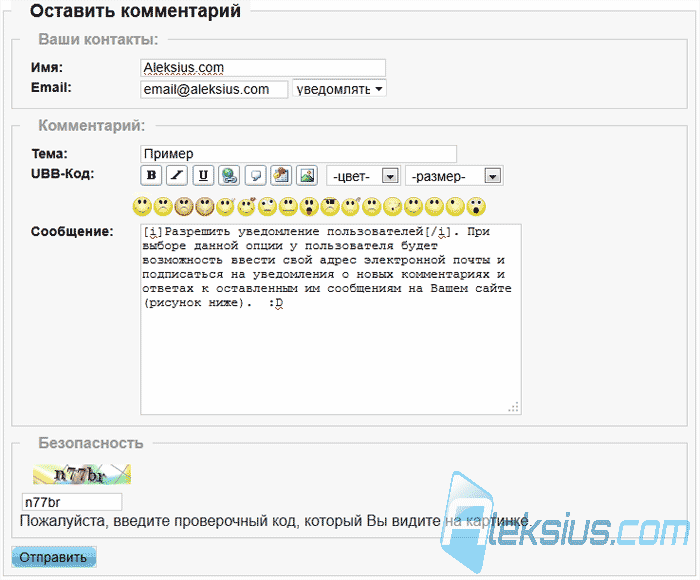700x580 pixels.
Task: Insert a quote with the speech bubble icon
Action: (255, 175)
